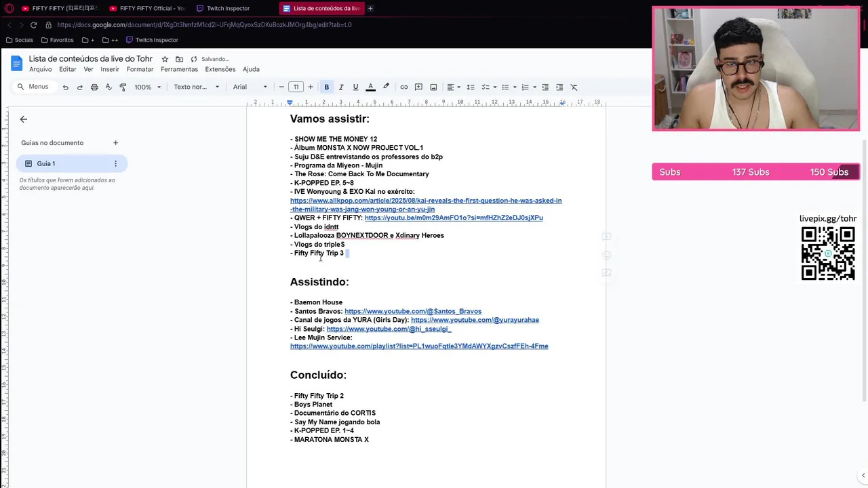Toggle bold formatting
The image size is (868, 488).
(326, 87)
